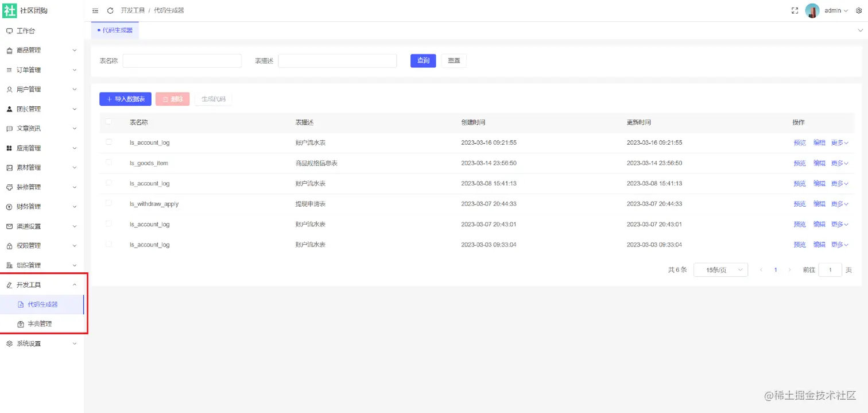Screen dimensions: 868x413
Task: Focus the 表描述 input field
Action: click(x=338, y=61)
